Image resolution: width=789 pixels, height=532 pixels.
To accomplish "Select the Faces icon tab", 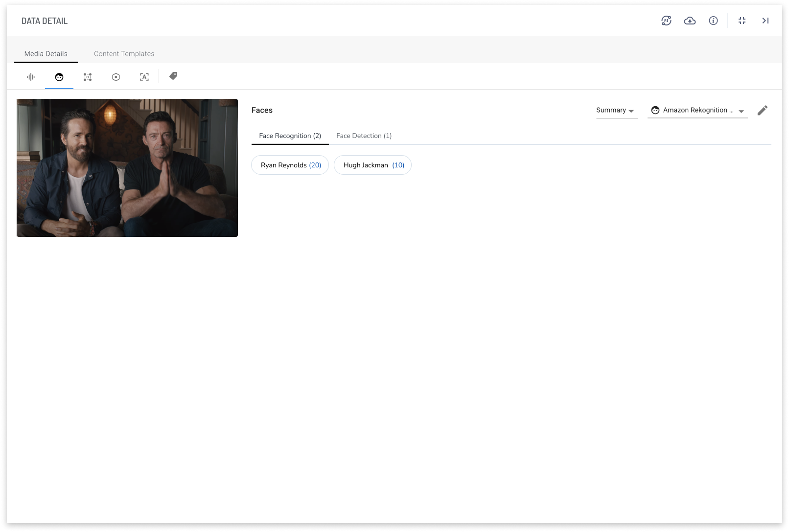I will [x=59, y=77].
